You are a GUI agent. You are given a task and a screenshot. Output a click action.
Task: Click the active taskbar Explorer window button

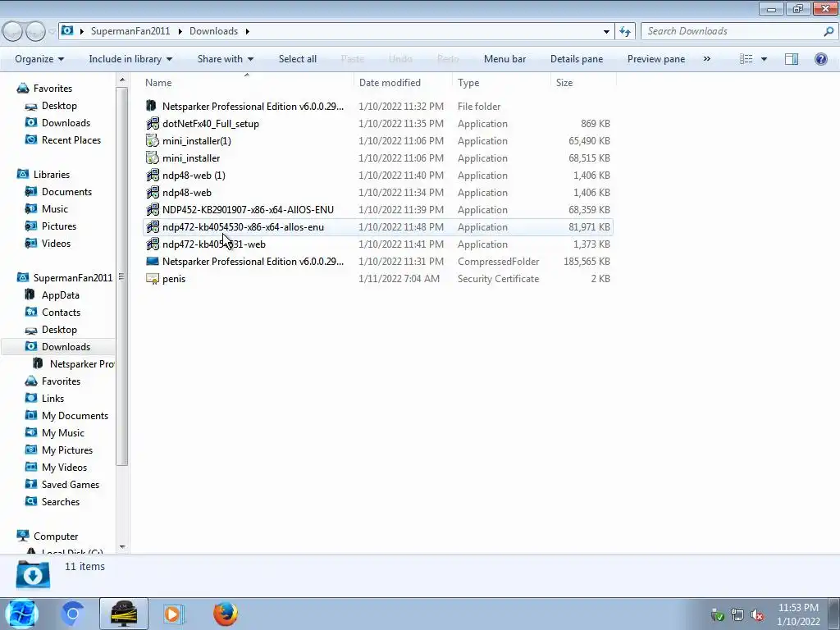pos(124,614)
